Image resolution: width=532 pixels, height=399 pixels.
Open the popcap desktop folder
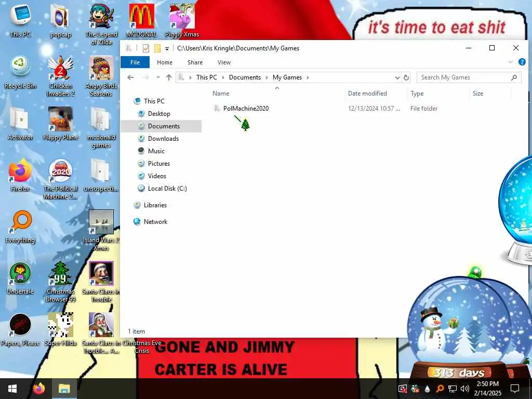(x=60, y=20)
